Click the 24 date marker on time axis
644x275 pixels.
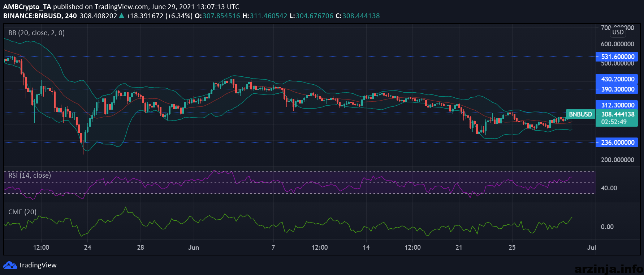(x=87, y=247)
